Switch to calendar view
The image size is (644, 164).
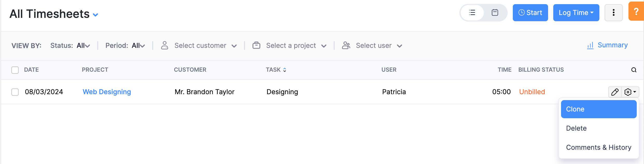pos(495,12)
